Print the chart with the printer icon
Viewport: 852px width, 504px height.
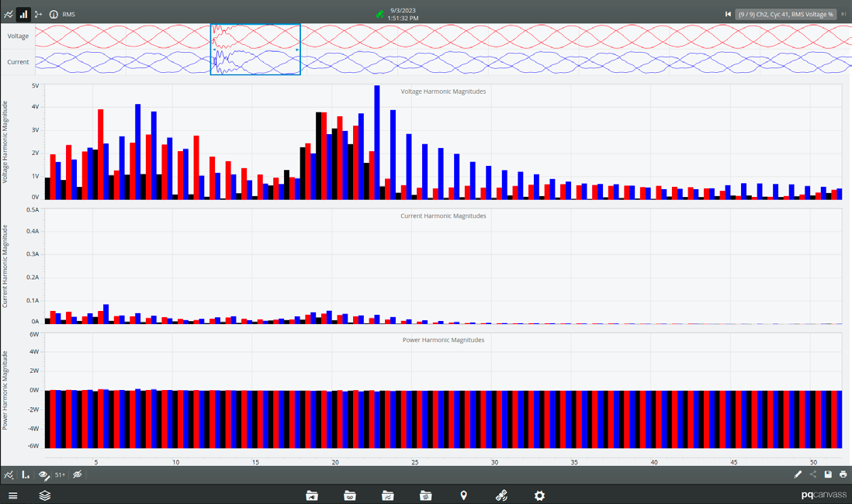843,475
